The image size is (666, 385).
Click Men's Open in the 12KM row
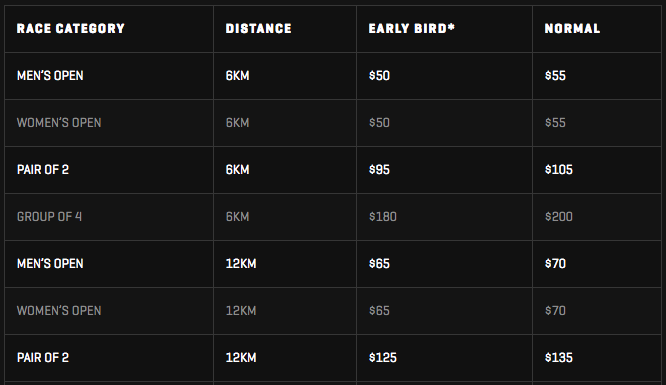50,263
